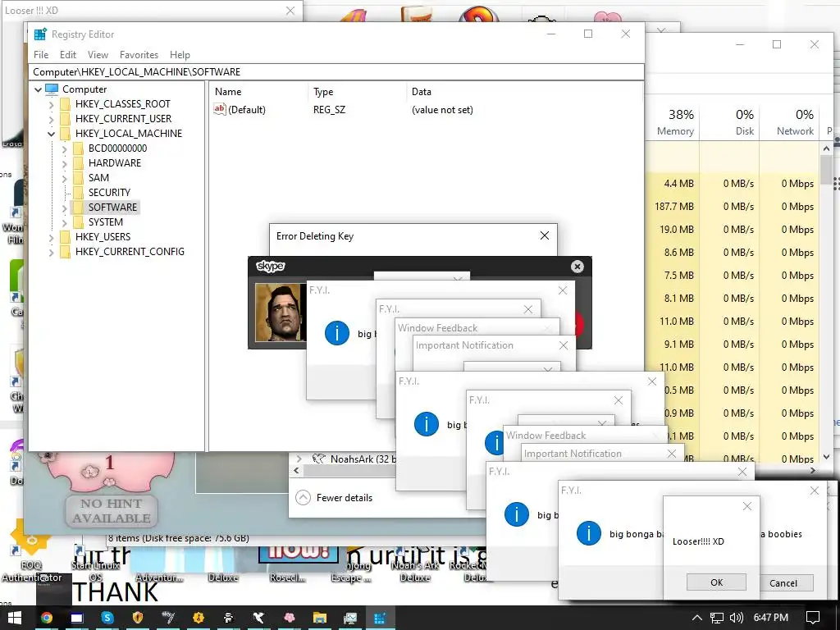This screenshot has height=630, width=840.
Task: Click the Registry Editor taskbar icon
Action: tap(380, 618)
